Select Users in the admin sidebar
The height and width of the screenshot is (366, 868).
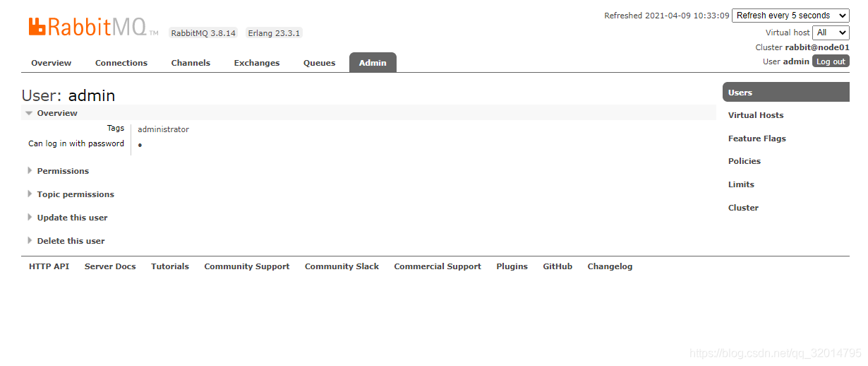point(785,93)
